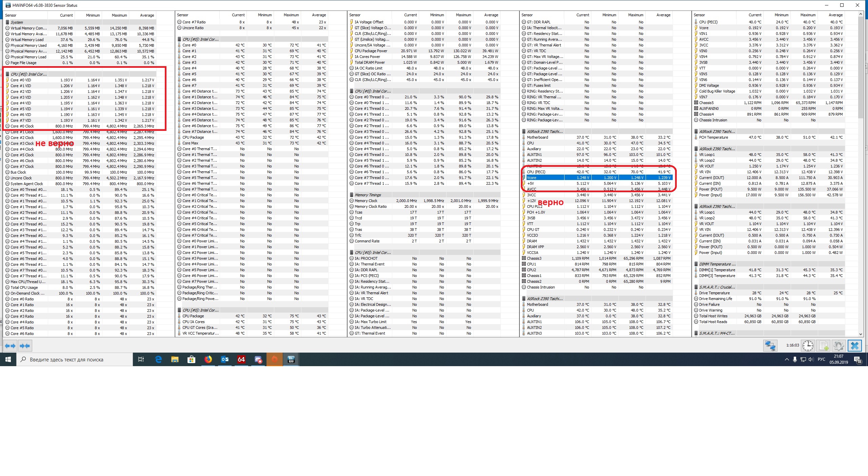
Task: Click the Sensor column header in last panel
Action: coord(699,15)
